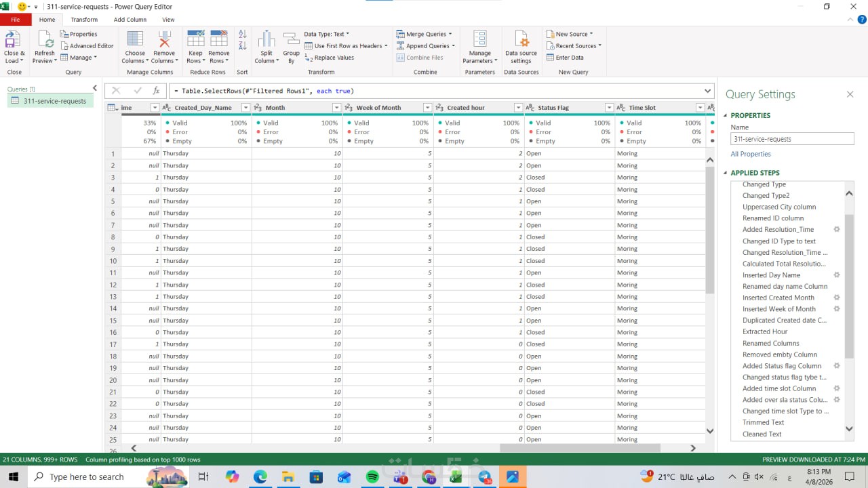
Task: Collapse the APPLIED STEPS section
Action: [x=726, y=173]
